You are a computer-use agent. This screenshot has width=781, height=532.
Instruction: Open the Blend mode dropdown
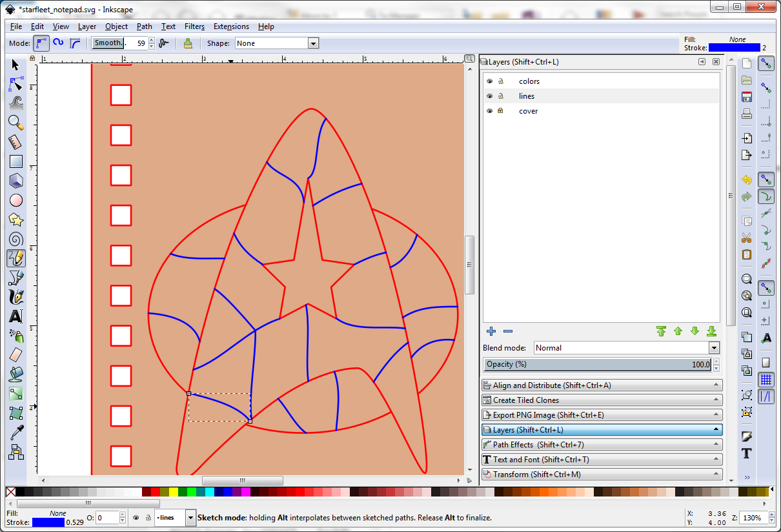713,348
